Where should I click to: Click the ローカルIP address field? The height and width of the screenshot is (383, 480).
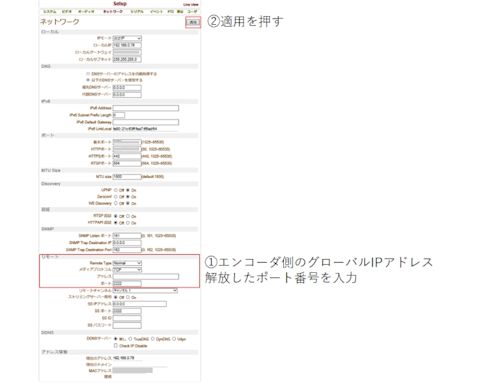127,45
